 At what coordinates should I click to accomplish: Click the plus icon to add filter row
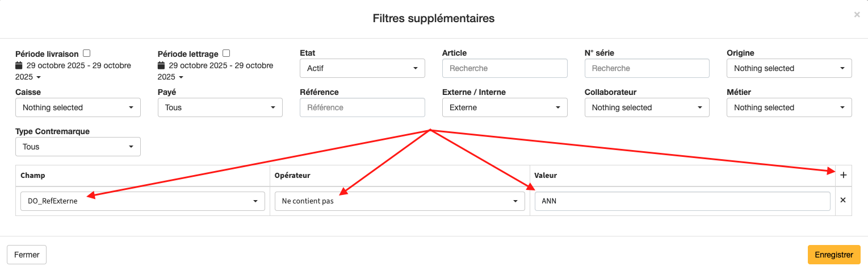[x=843, y=176]
